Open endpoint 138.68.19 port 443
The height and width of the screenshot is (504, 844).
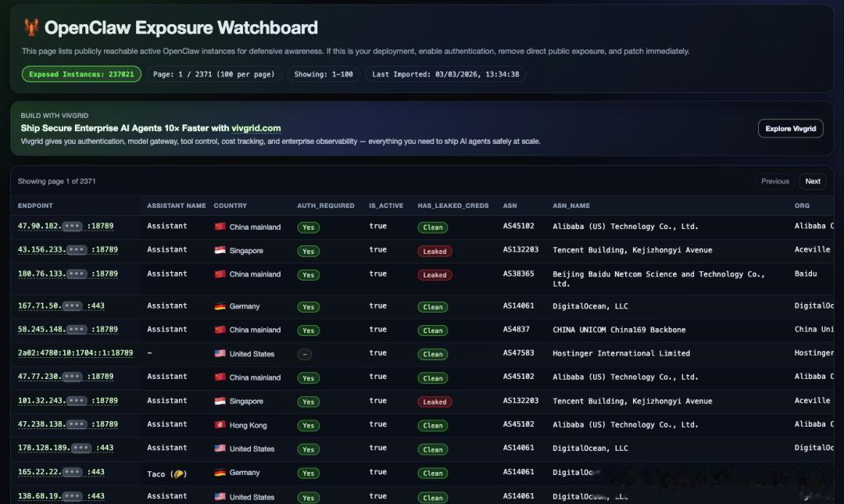tap(62, 496)
